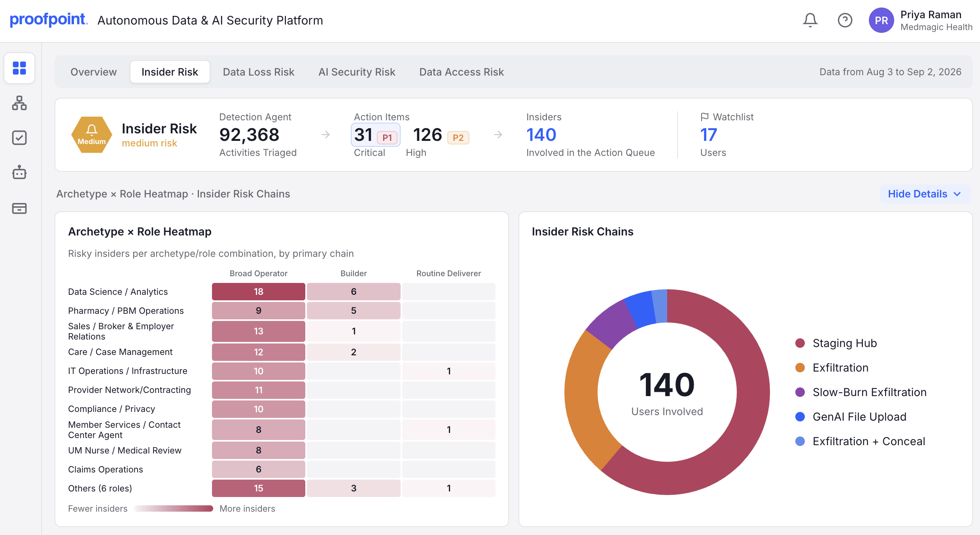The image size is (980, 535).
Task: Select Care / Case Management Builder cell 2
Action: (x=354, y=352)
